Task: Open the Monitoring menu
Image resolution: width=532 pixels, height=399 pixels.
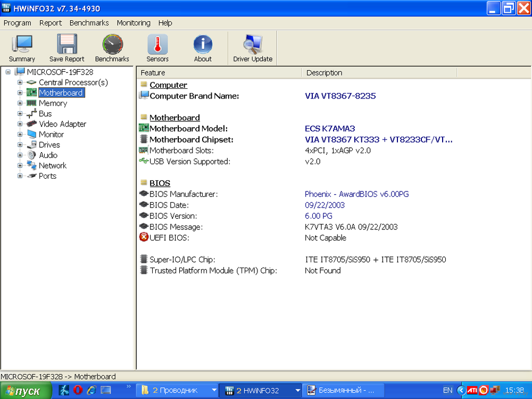Action: (134, 23)
